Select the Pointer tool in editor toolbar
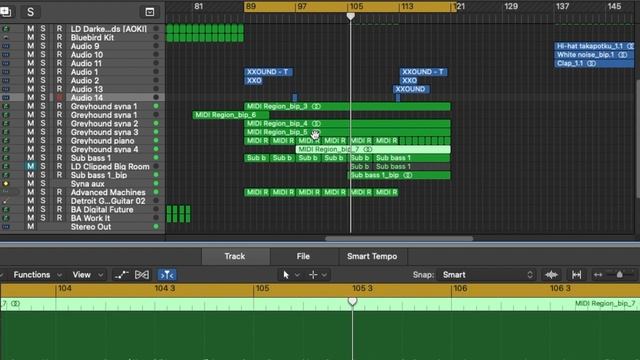 [x=286, y=275]
